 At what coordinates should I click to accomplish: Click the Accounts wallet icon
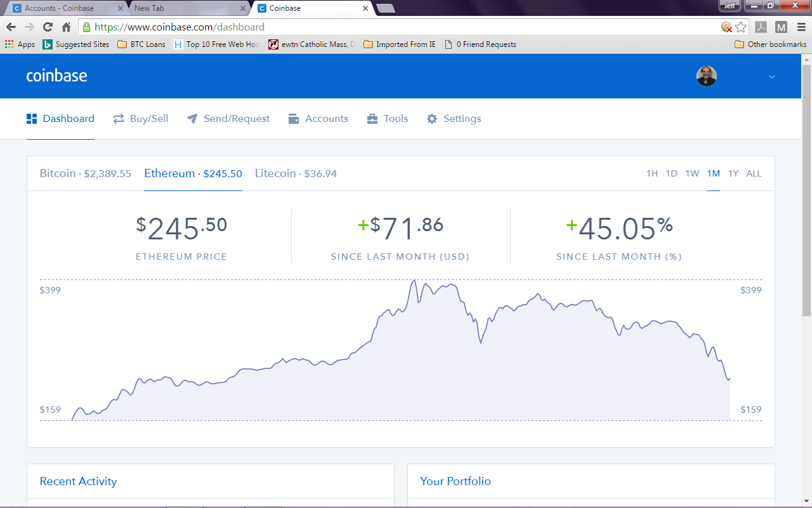point(294,119)
